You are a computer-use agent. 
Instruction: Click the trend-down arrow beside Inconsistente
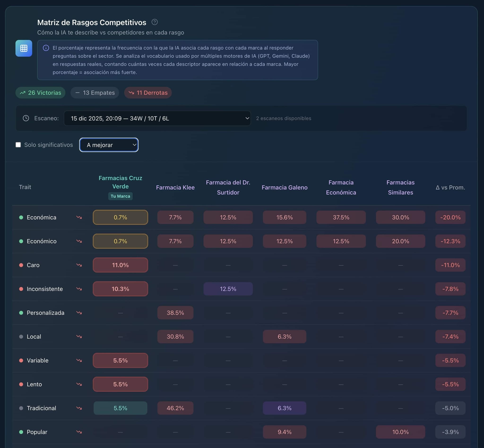(x=79, y=289)
